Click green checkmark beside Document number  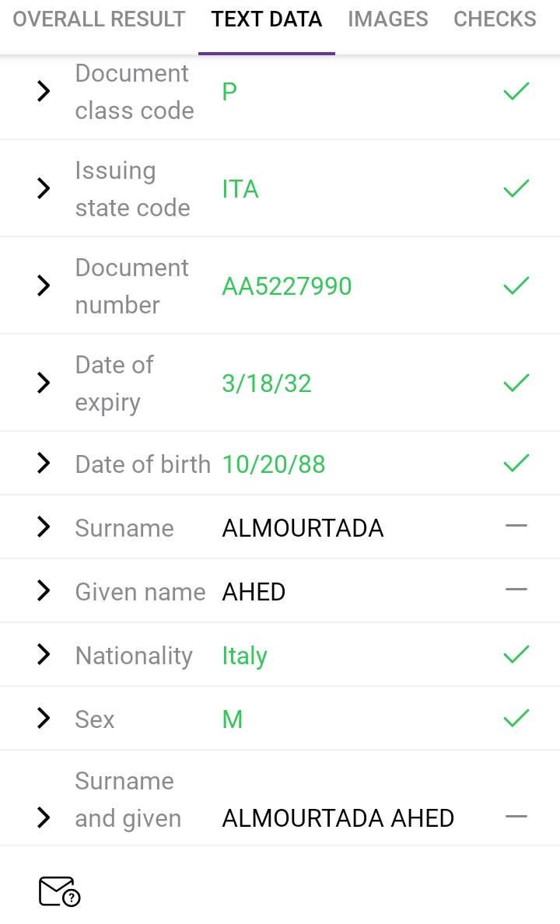516,285
